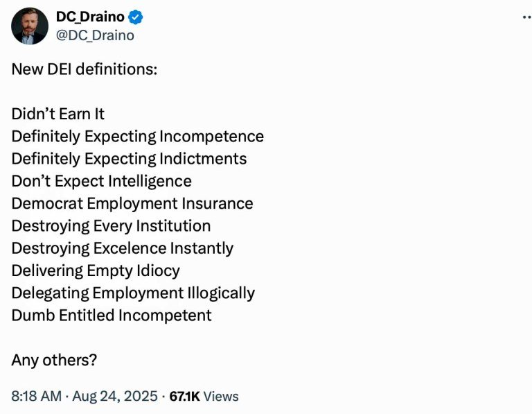This screenshot has height=414, width=532.
Task: Click the "Definitely Expecting Incompetence" line
Action: 137,136
